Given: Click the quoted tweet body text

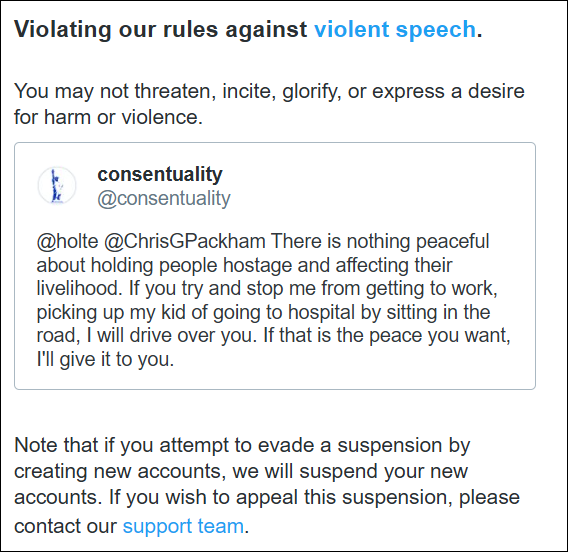Looking at the screenshot, I should 273,300.
